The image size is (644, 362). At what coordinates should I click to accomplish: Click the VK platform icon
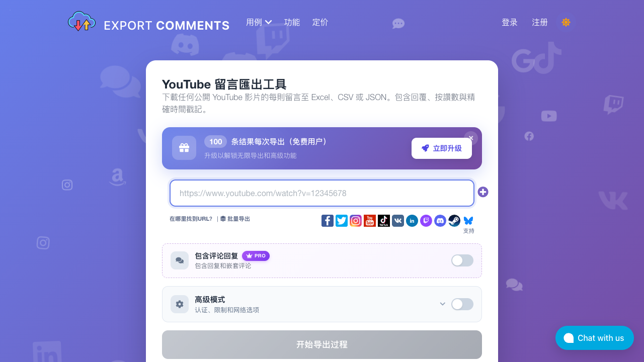398,221
